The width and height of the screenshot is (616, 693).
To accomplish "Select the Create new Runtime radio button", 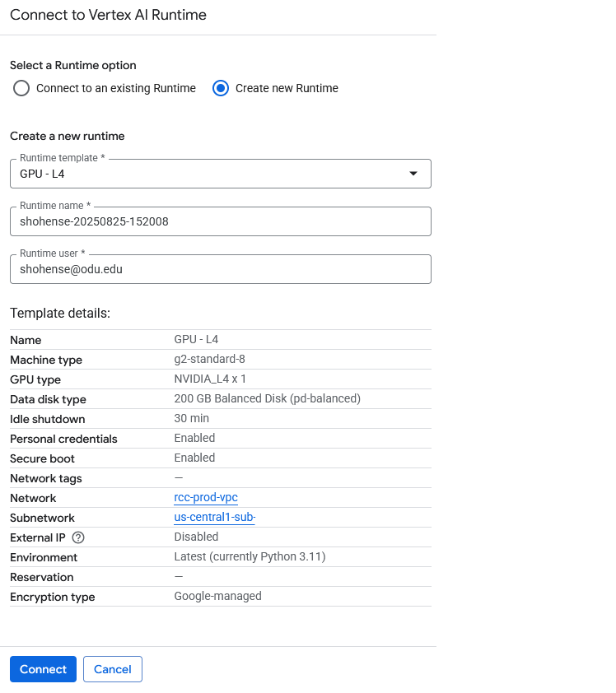I will 221,88.
